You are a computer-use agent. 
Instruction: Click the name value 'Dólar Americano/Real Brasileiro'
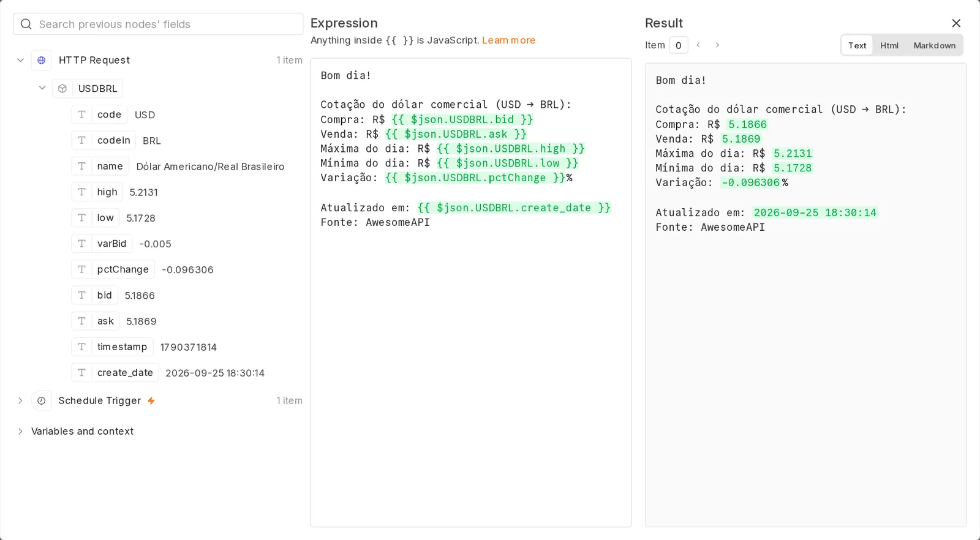210,167
